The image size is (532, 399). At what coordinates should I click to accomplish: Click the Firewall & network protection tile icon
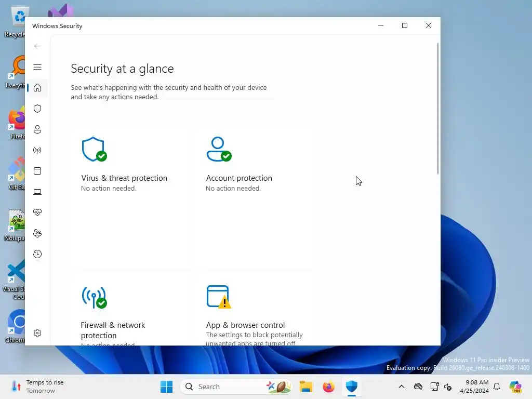click(95, 298)
